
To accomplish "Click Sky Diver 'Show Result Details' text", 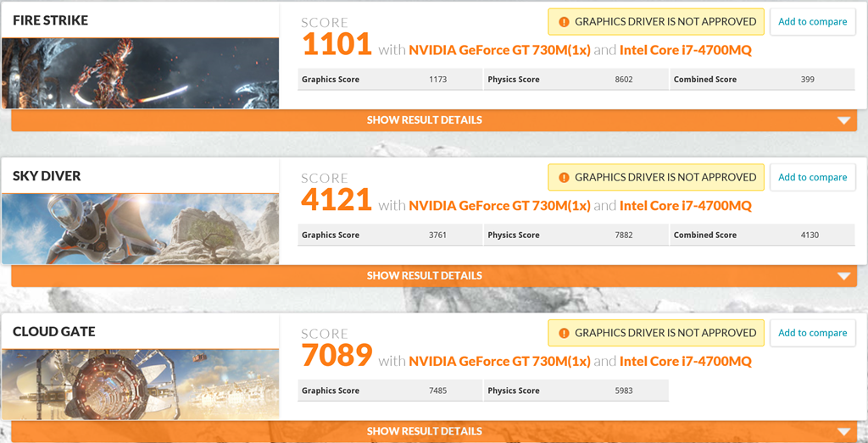I will tap(424, 276).
